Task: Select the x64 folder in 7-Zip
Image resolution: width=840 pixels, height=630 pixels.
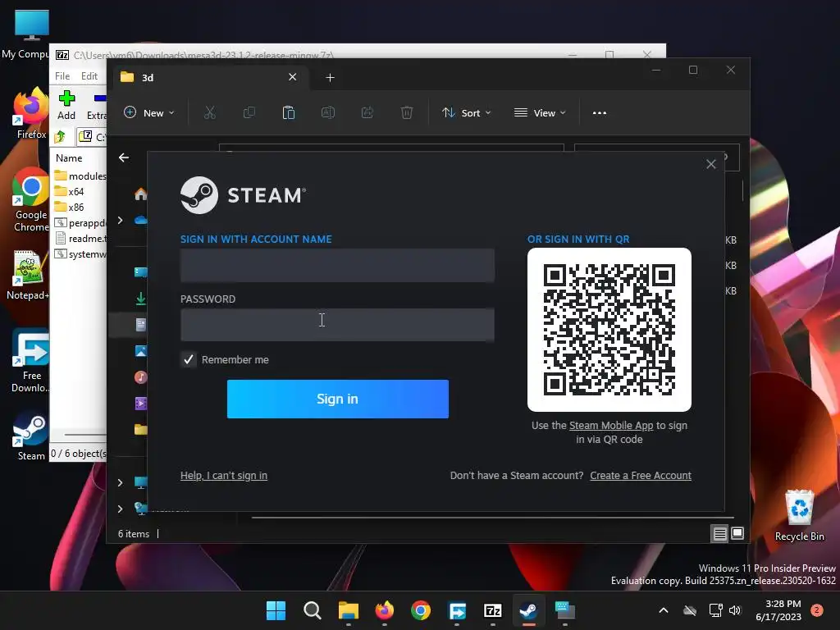Action: point(69,191)
